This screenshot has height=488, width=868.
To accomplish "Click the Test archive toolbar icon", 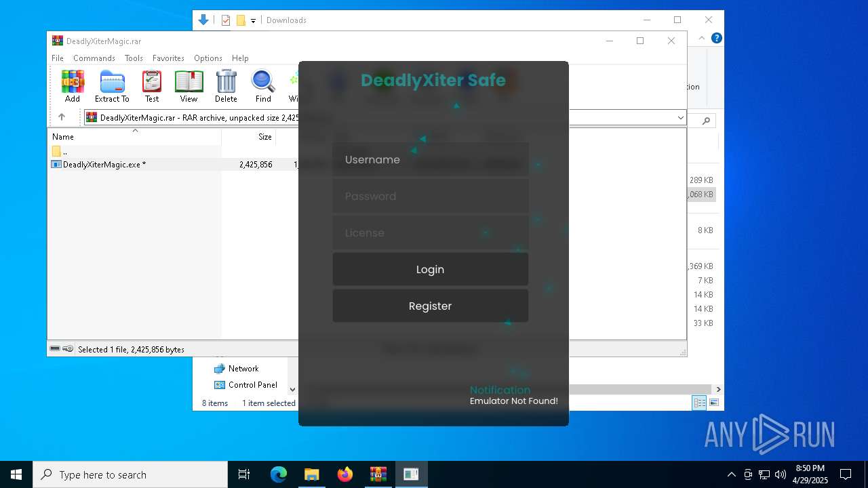I will tap(152, 86).
